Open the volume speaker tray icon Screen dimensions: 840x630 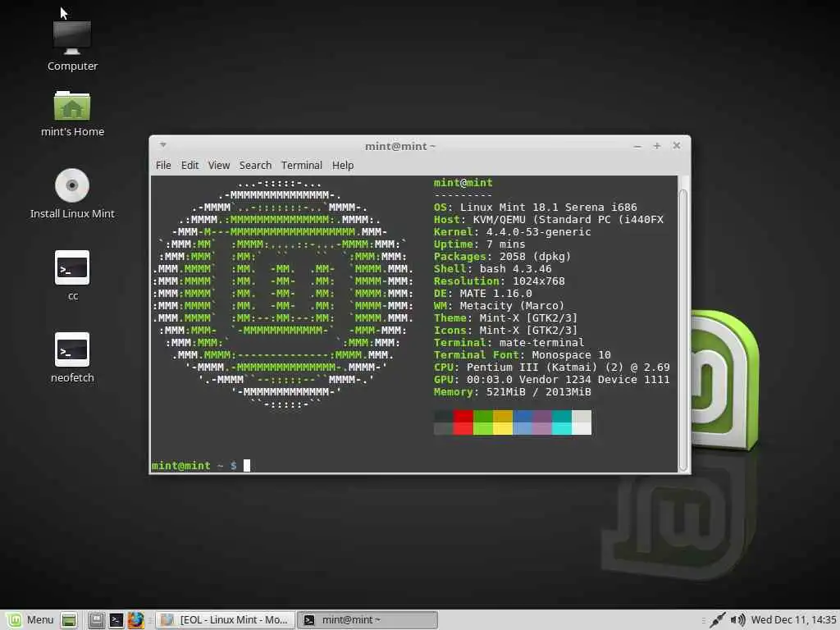[737, 620]
